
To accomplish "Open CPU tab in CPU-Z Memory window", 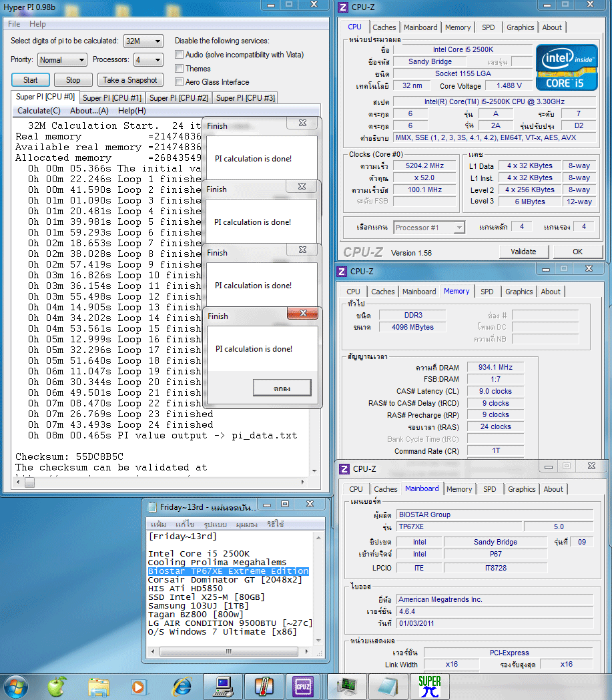I will (353, 292).
